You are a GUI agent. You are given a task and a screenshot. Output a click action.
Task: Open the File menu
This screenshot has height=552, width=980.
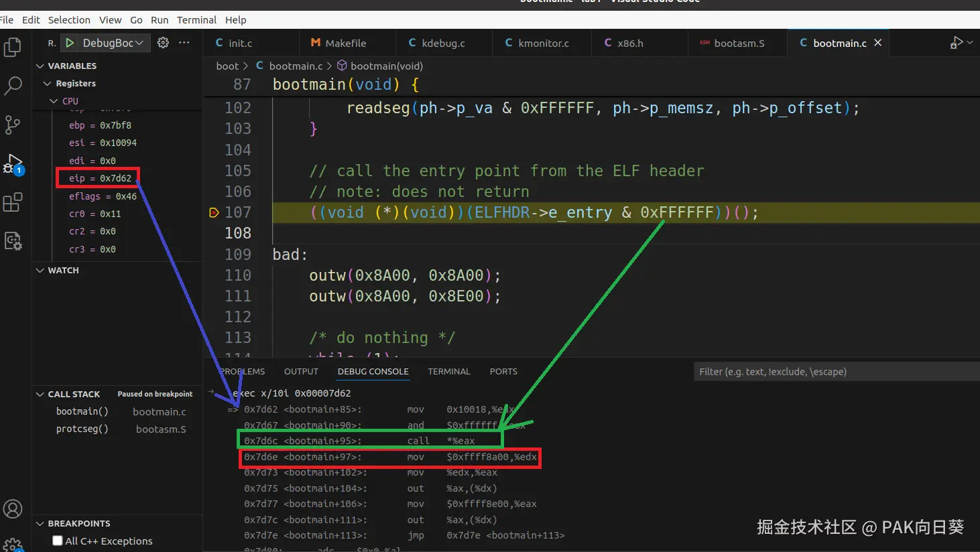click(x=7, y=20)
